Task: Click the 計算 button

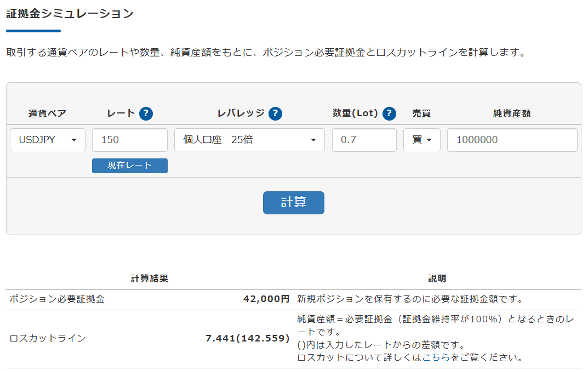Action: (x=293, y=202)
